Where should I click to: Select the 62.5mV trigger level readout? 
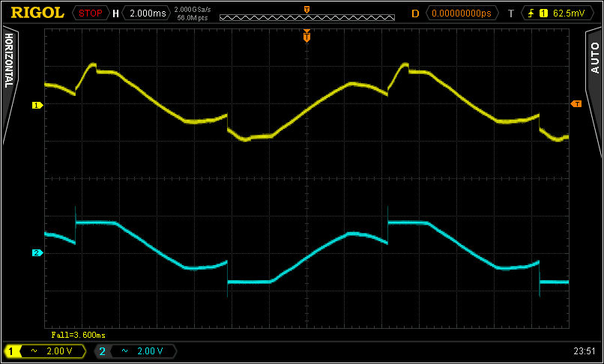[569, 13]
